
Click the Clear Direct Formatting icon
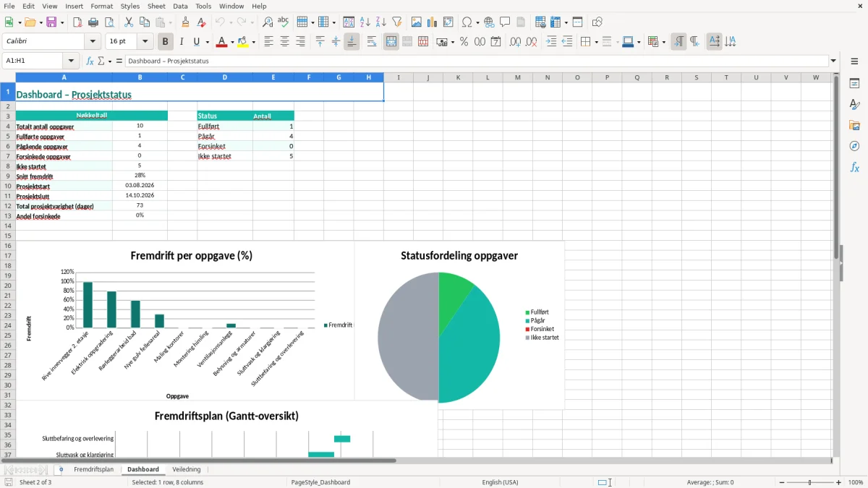click(x=202, y=22)
